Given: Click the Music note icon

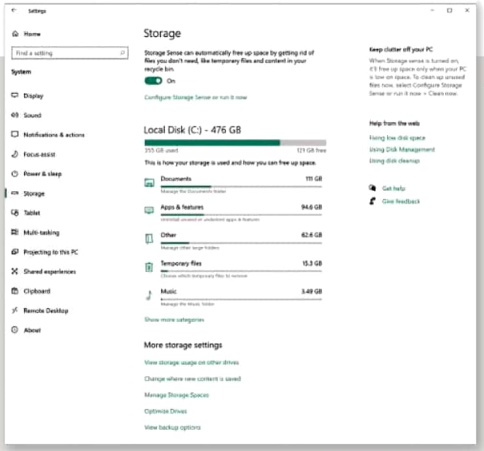Looking at the screenshot, I should point(149,295).
